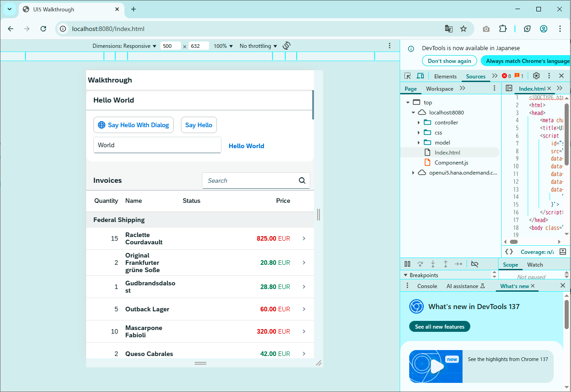Show more navigator tabs chevron

tap(463, 88)
